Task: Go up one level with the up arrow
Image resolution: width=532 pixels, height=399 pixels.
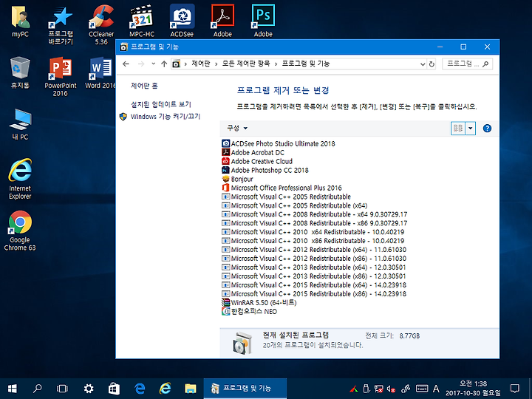Action: (x=164, y=64)
